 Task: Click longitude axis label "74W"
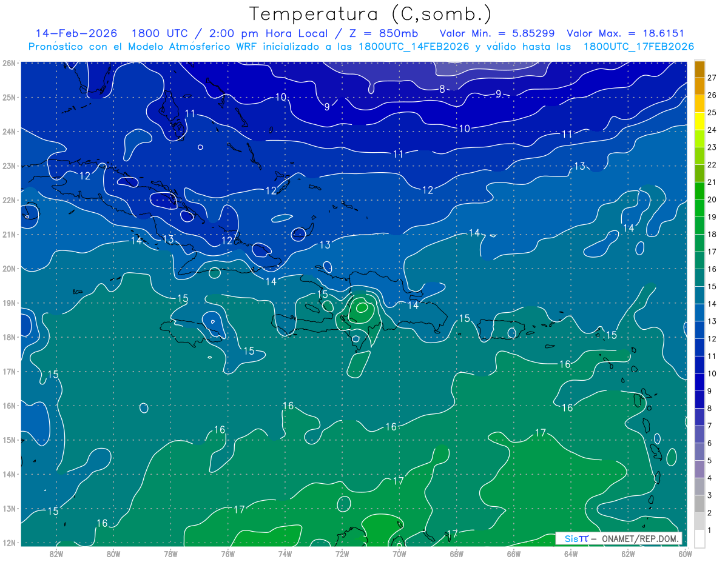pos(285,553)
